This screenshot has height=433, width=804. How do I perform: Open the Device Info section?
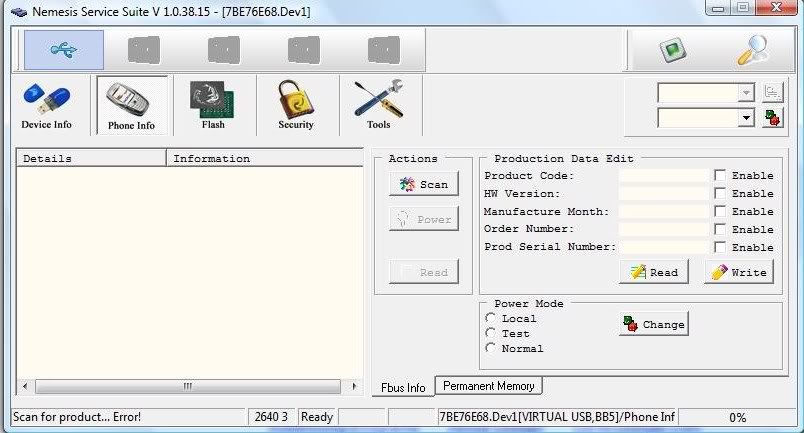(x=46, y=105)
